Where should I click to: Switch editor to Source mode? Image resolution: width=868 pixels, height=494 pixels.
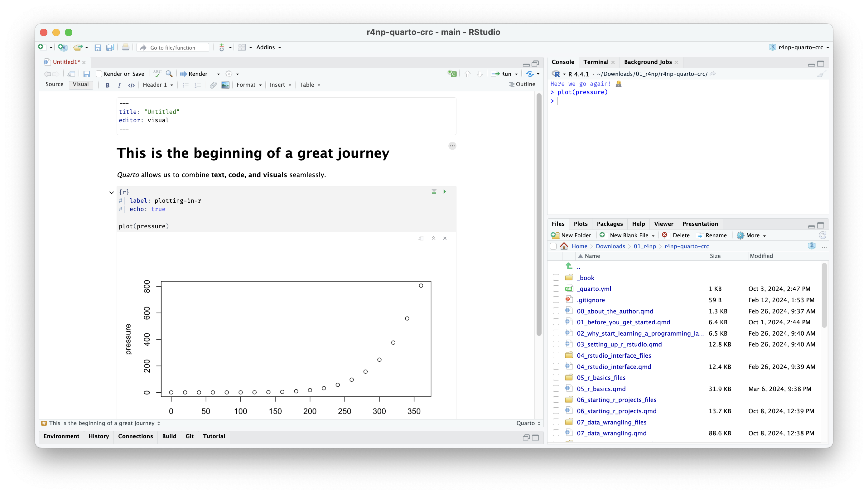[x=54, y=84]
